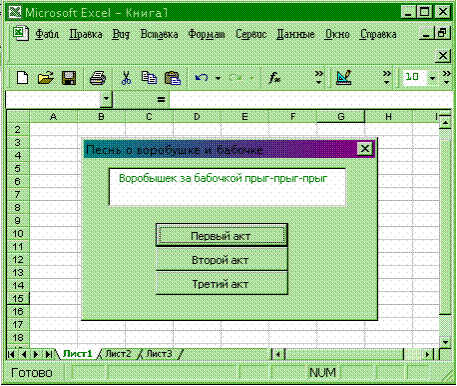Open the Файл menu
The image size is (457, 386).
[47, 34]
